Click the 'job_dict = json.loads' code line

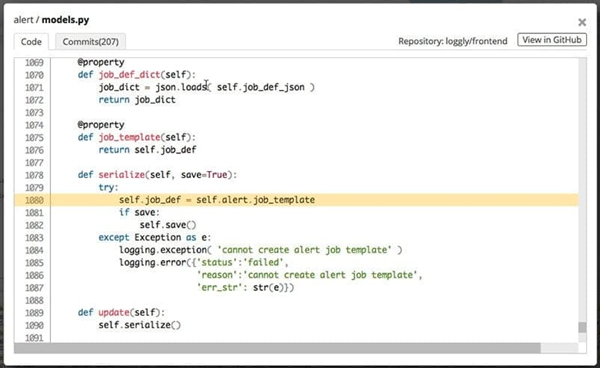207,87
